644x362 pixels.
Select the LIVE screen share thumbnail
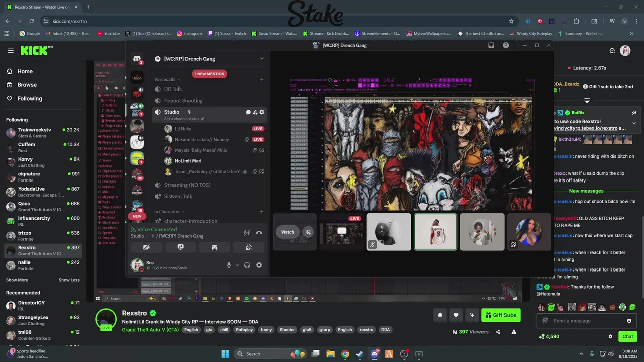click(342, 232)
